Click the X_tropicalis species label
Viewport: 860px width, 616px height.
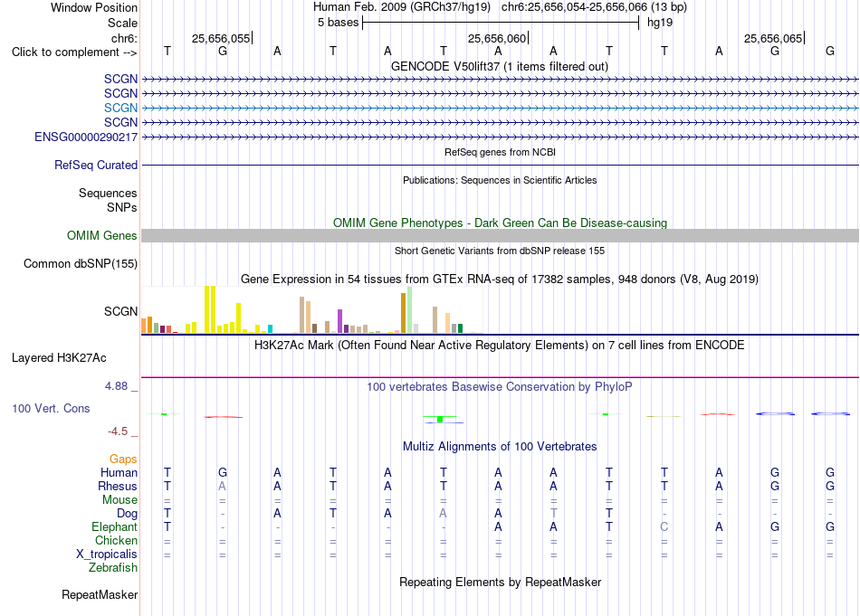pyautogui.click(x=107, y=554)
